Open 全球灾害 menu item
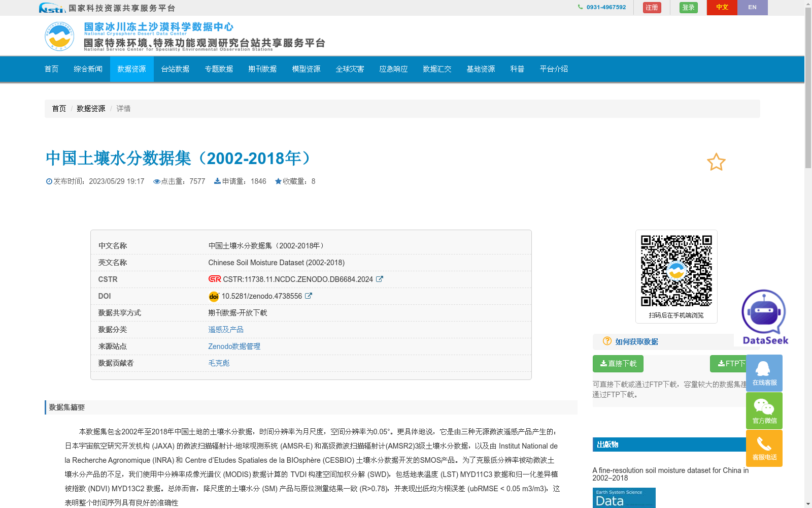Image resolution: width=812 pixels, height=508 pixels. pyautogui.click(x=350, y=69)
